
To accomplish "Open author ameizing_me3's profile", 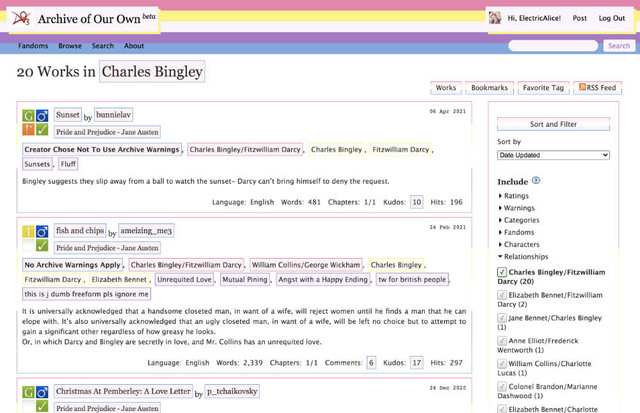I will [x=146, y=231].
